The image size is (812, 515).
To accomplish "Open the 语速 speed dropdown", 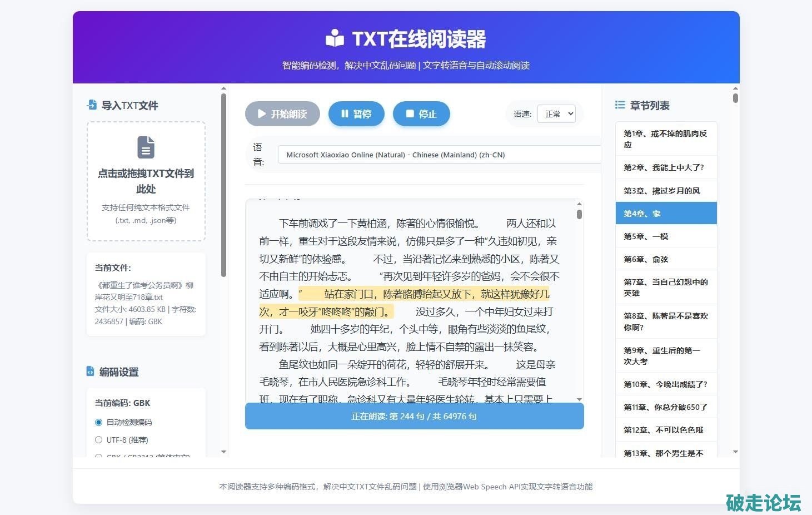I will pyautogui.click(x=556, y=114).
